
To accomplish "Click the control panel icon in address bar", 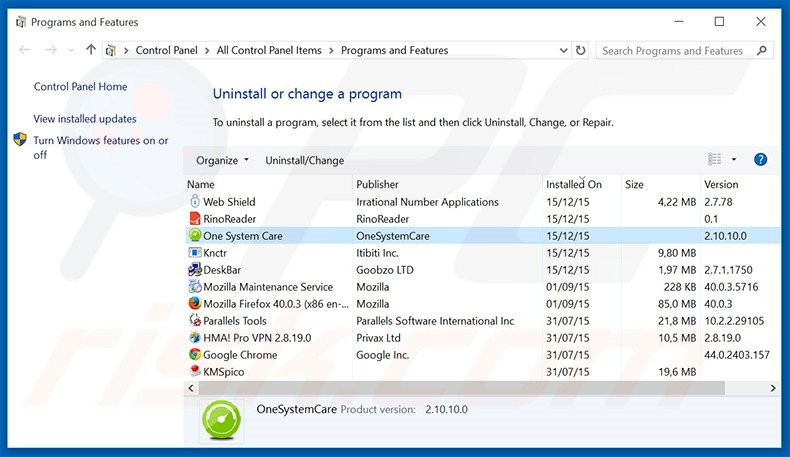I will pyautogui.click(x=111, y=50).
